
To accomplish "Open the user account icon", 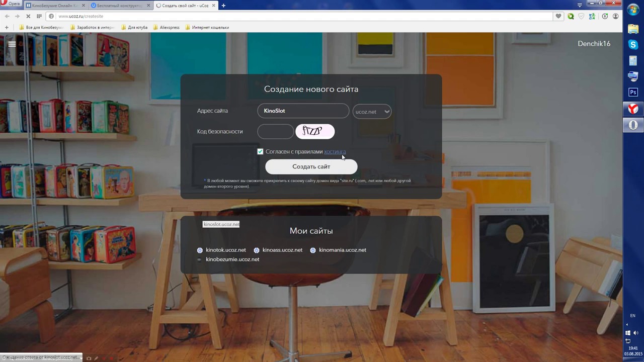I will point(615,16).
